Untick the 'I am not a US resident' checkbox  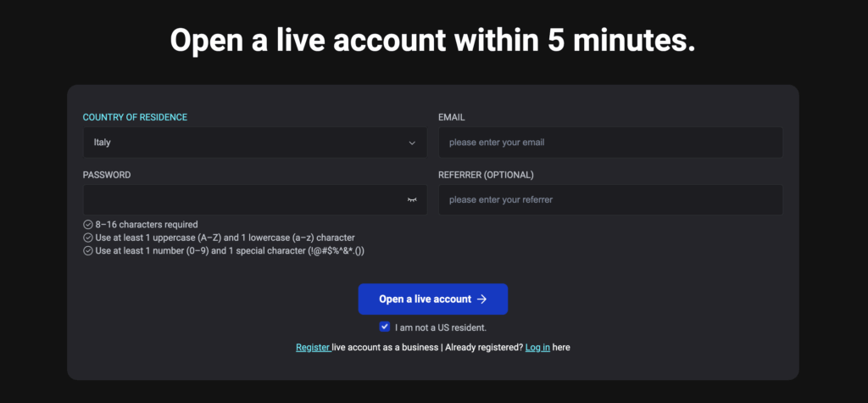385,327
